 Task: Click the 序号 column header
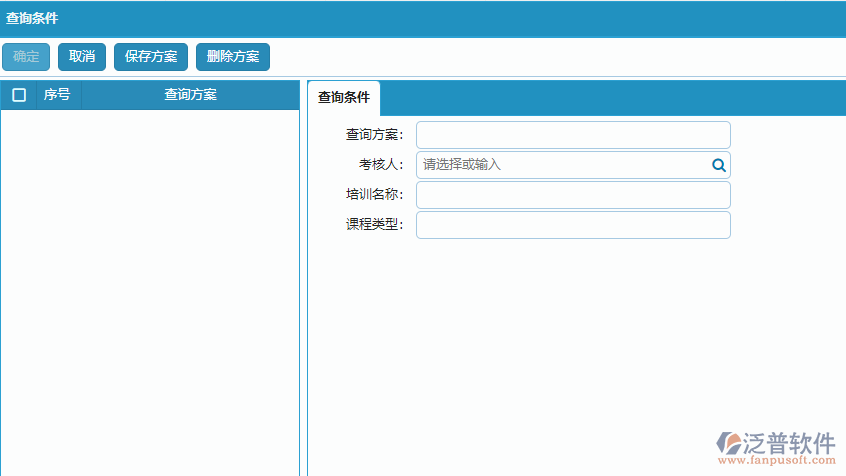click(57, 95)
